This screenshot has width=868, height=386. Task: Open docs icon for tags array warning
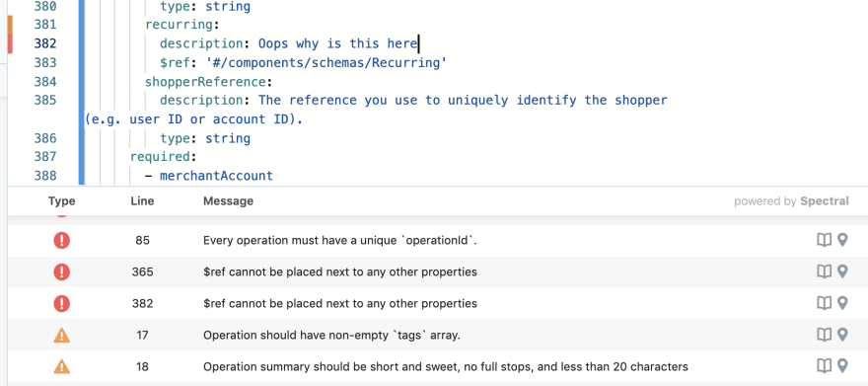coord(825,335)
